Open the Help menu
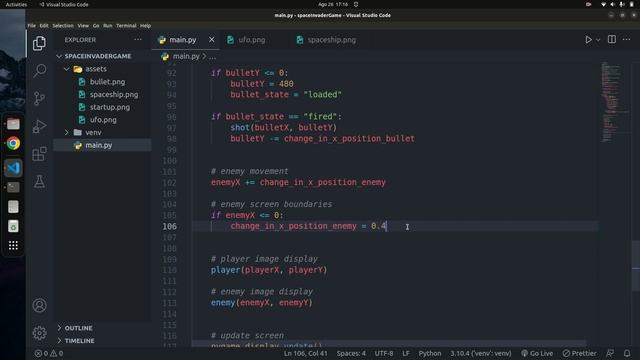The height and width of the screenshot is (360, 640). tap(145, 25)
